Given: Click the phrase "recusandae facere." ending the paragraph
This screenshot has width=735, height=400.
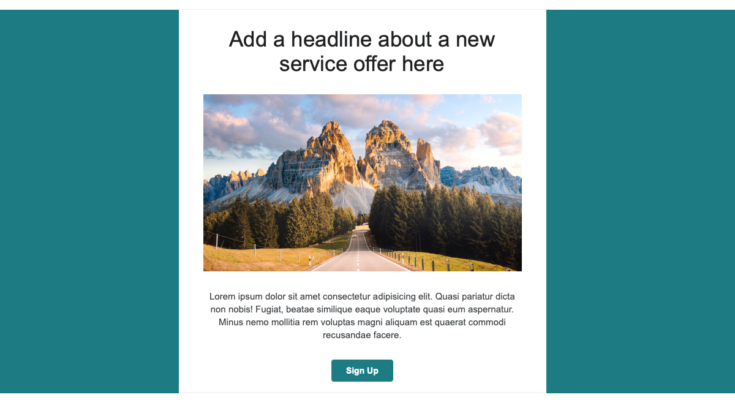Looking at the screenshot, I should pyautogui.click(x=362, y=335).
